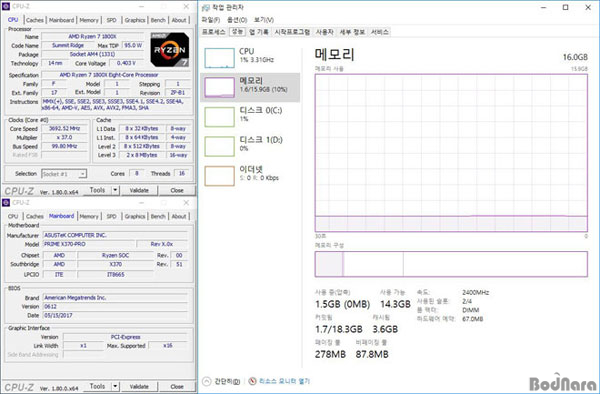Select the CPU performance graph thumbnail
This screenshot has height=394, width=600.
click(219, 58)
